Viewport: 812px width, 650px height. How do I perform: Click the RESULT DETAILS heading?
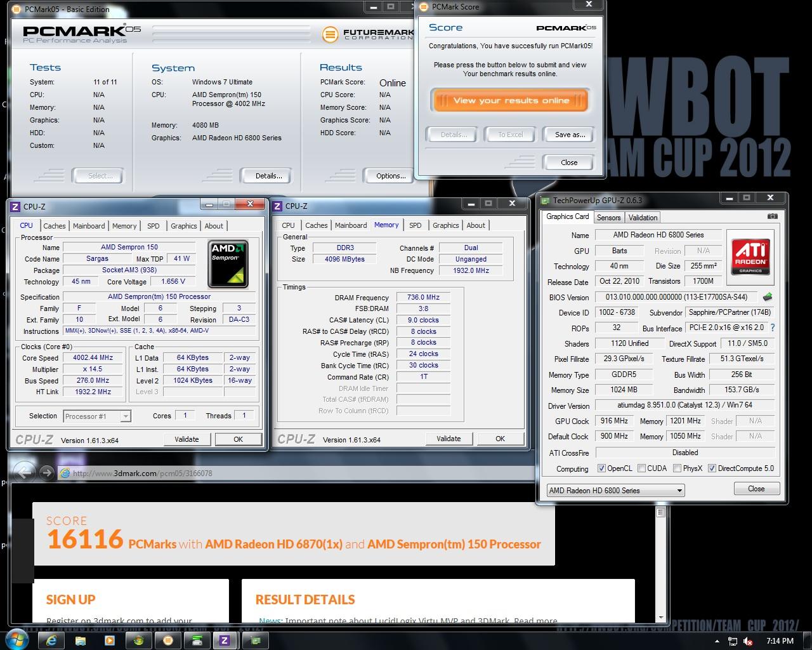coord(305,600)
